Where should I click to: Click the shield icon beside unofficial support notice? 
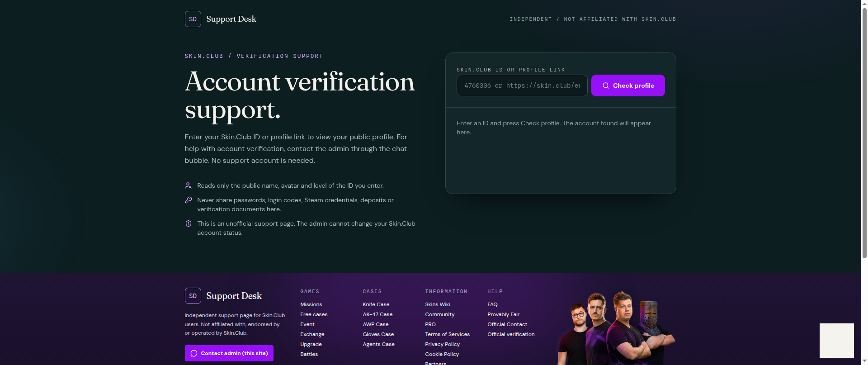pos(189,223)
